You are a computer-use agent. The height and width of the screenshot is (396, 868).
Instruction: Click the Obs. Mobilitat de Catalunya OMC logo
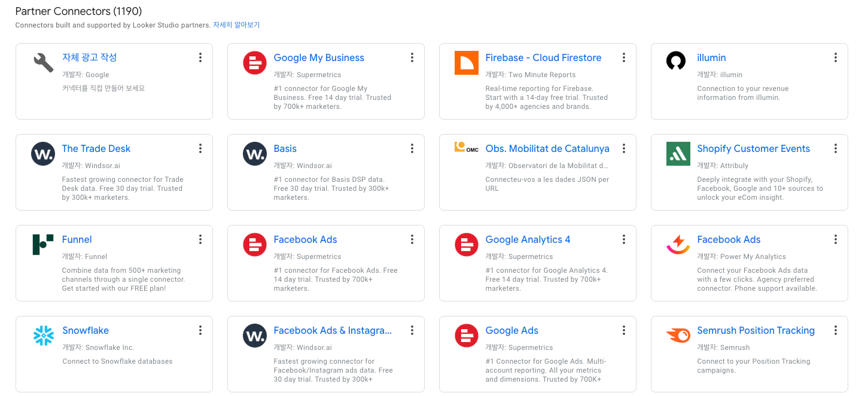467,147
